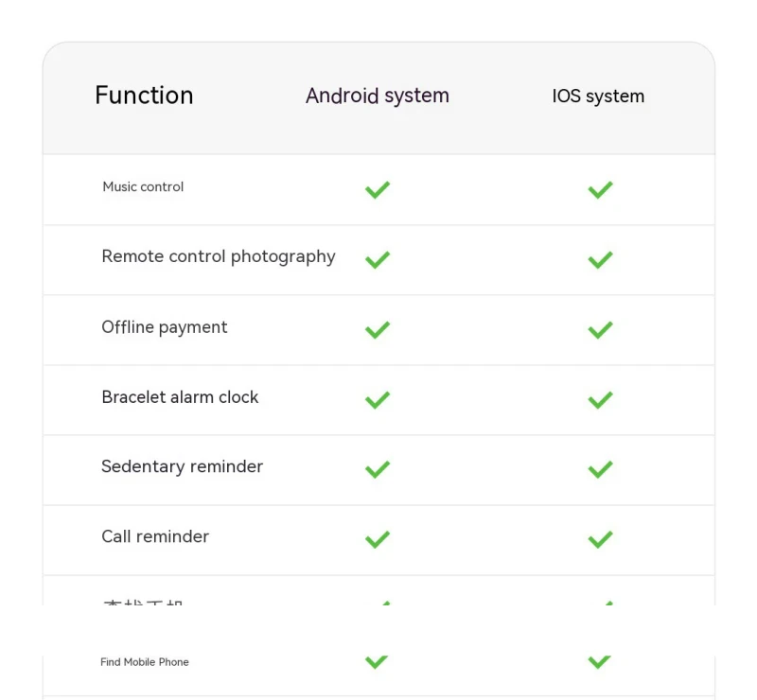
Task: Select the Offline payment row label
Action: (x=165, y=327)
